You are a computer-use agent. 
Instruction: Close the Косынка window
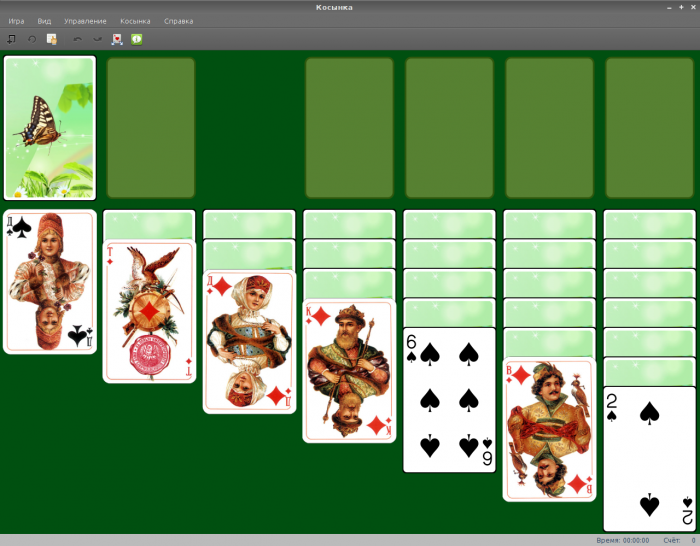tap(693, 7)
